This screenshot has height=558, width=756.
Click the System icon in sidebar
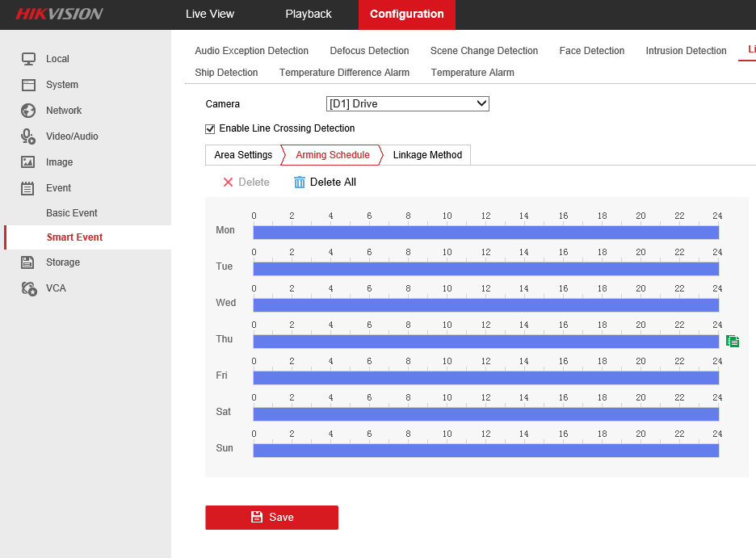(x=28, y=85)
